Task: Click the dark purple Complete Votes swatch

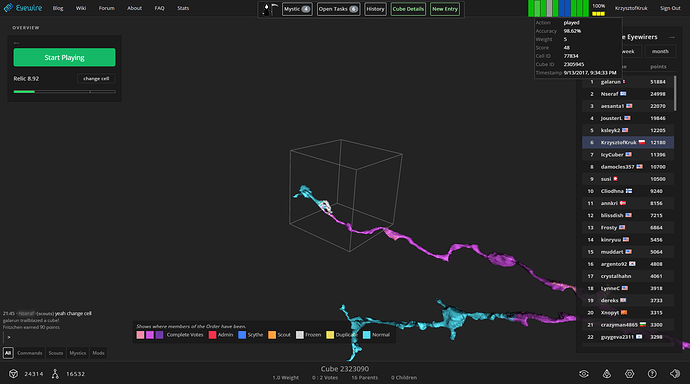Action: [159, 335]
